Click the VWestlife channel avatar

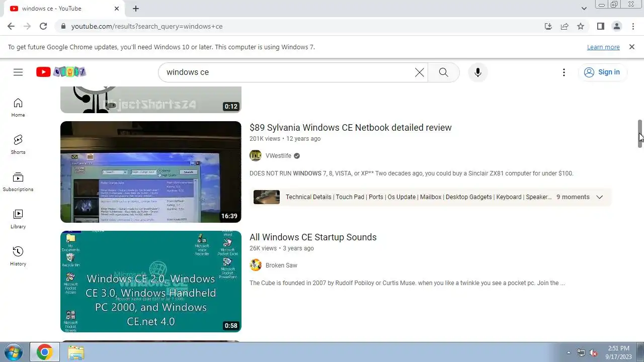[256, 156]
